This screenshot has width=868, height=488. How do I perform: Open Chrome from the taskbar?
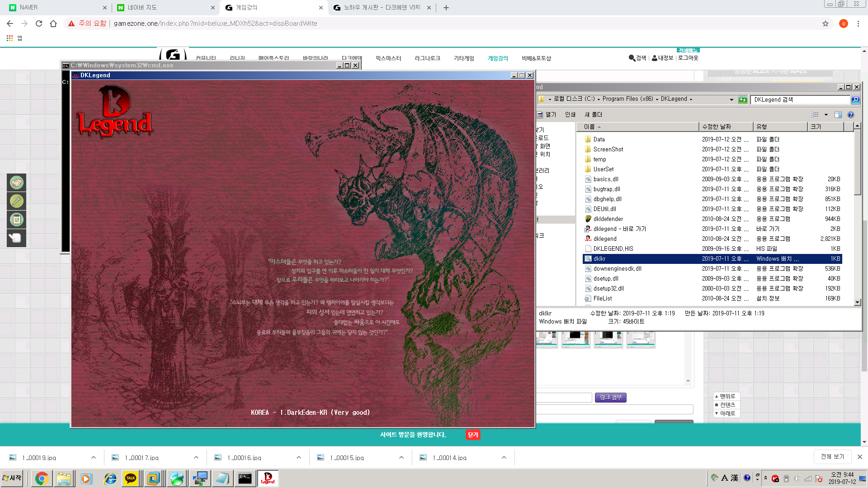(42, 479)
